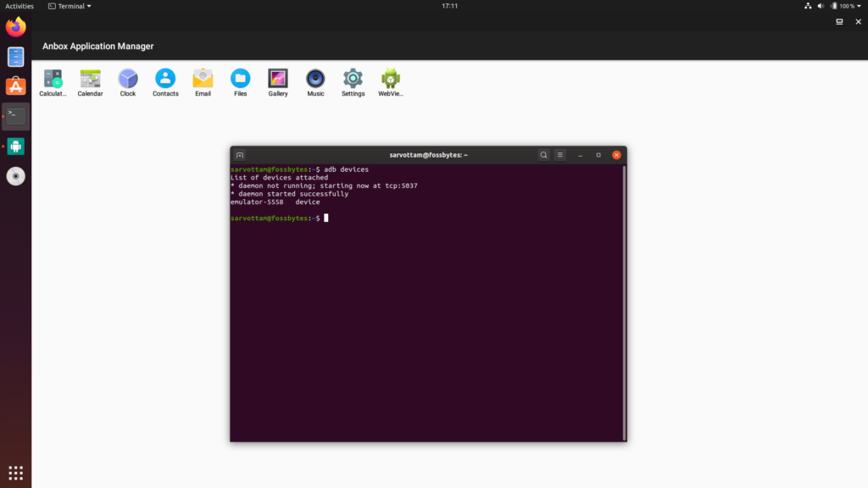Open the terminal hamburger menu
This screenshot has width=868, height=488.
point(559,155)
